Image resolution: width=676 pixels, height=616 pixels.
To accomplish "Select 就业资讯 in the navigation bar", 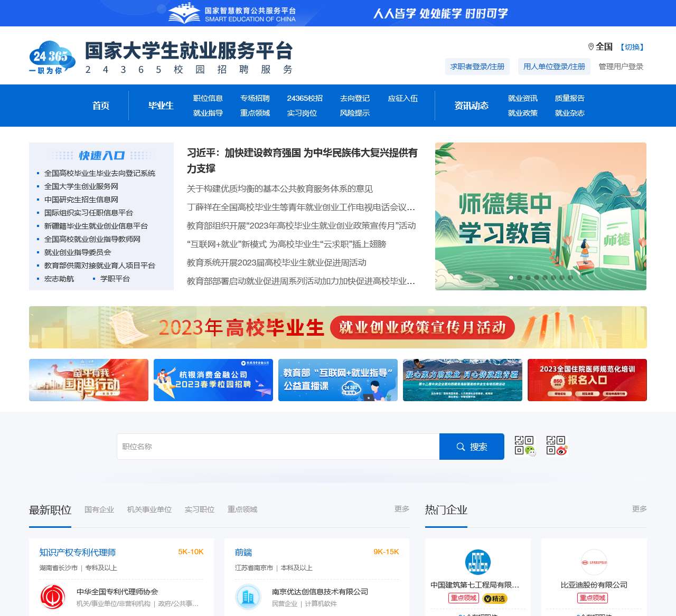I will pyautogui.click(x=523, y=98).
